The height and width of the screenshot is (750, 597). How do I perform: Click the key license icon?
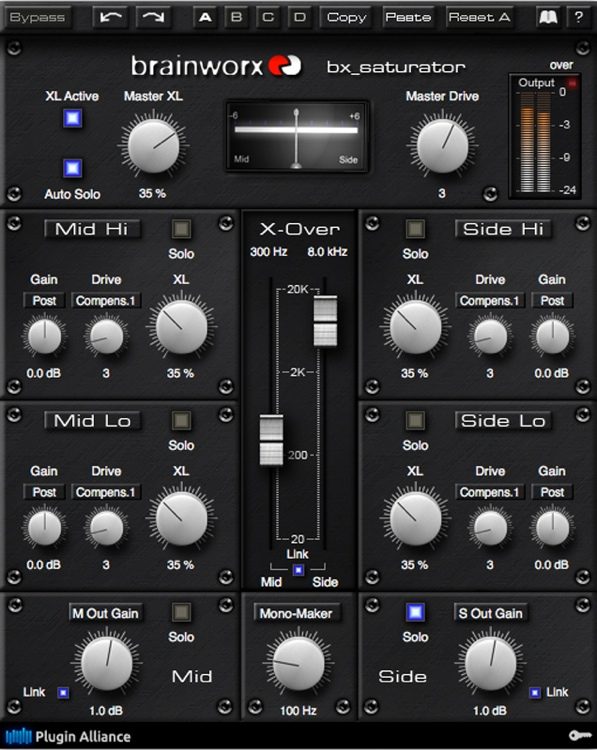click(x=579, y=736)
